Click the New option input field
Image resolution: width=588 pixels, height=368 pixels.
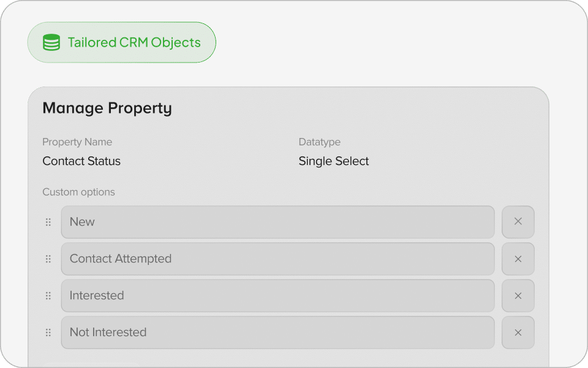(277, 222)
